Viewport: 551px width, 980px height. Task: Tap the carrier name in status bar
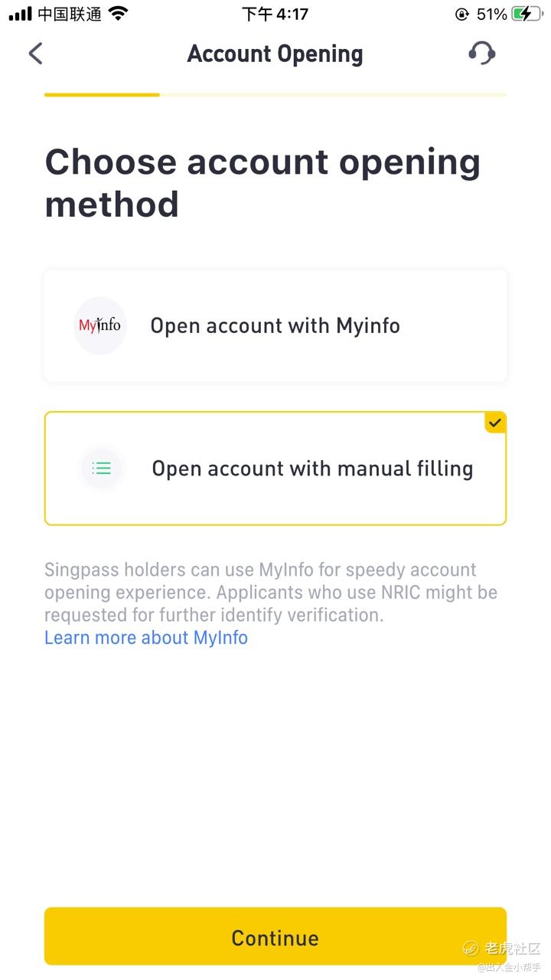(70, 14)
